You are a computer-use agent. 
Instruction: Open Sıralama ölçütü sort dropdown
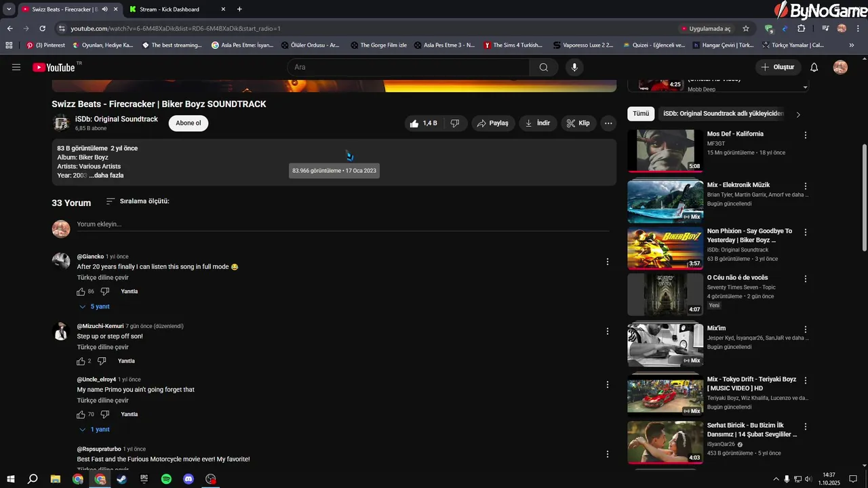(138, 201)
